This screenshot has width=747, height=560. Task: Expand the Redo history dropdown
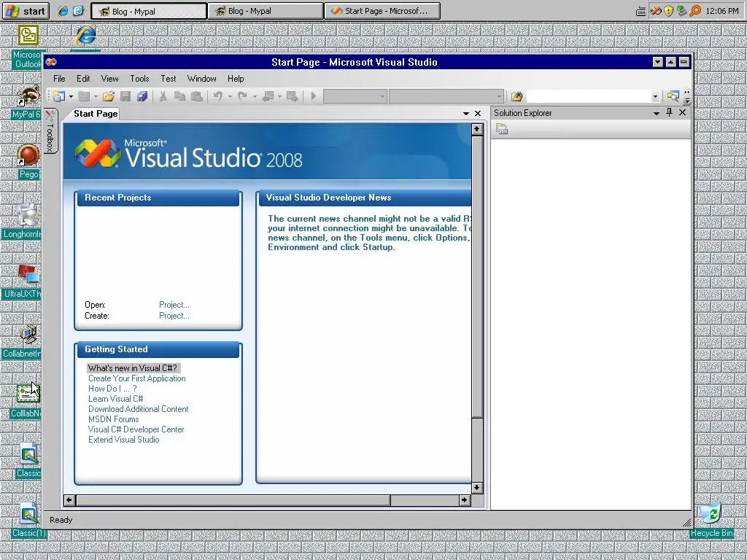[x=255, y=97]
